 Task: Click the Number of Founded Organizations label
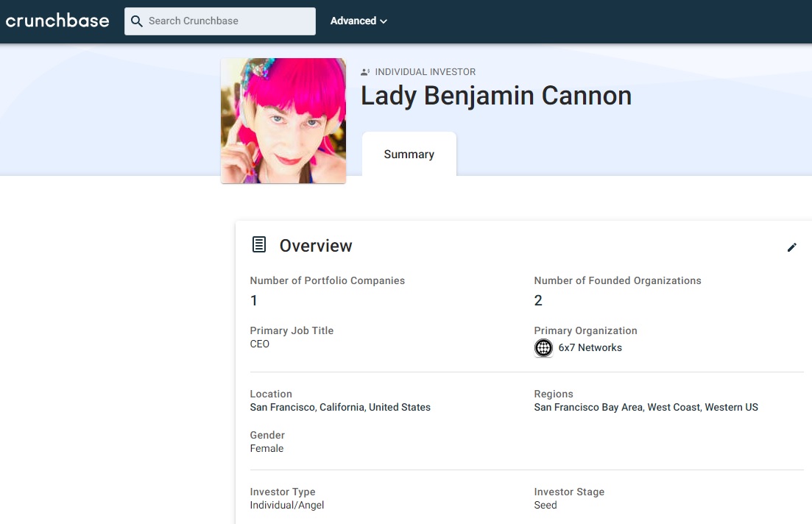(618, 280)
